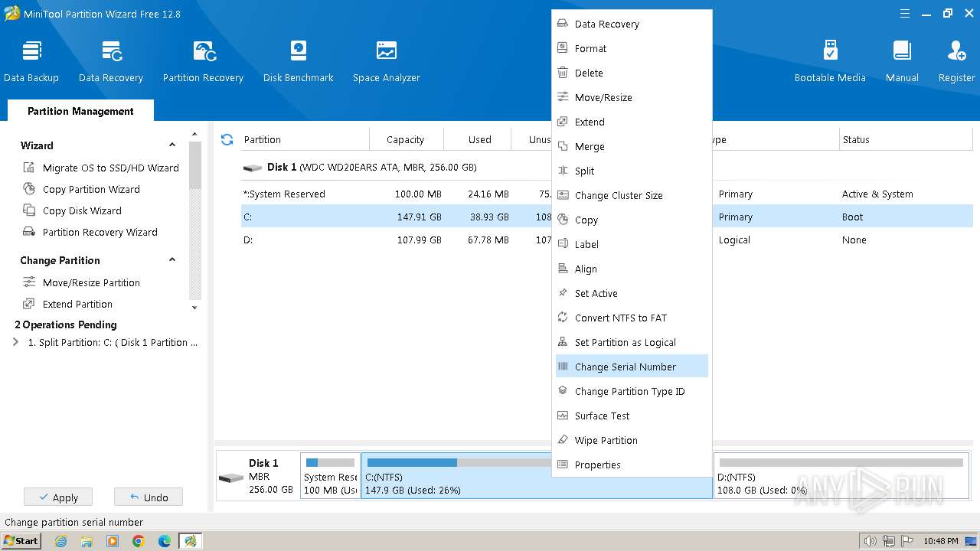This screenshot has height=551, width=980.
Task: Run Disk Benchmark tool
Action: tap(298, 61)
